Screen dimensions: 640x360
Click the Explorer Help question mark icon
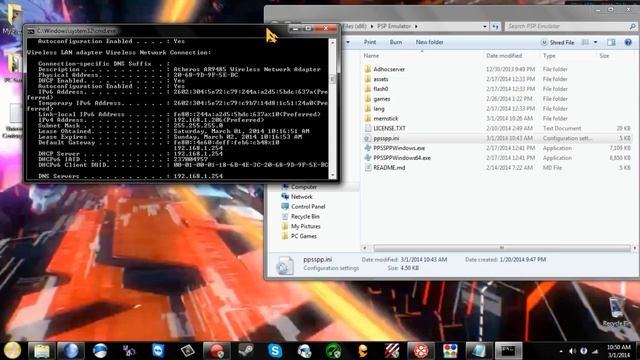coord(628,42)
